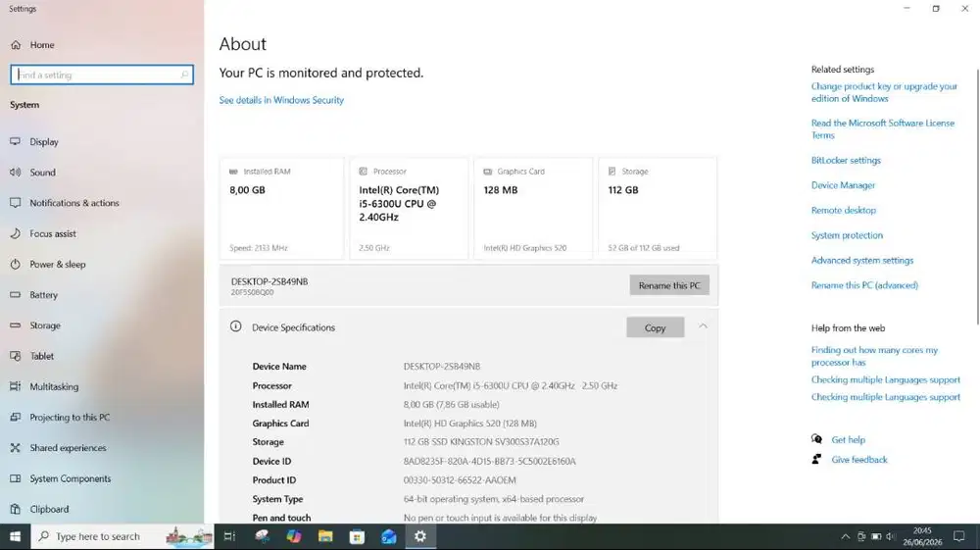Viewport: 980px width, 550px height.
Task: Click the Storage 112 GB card
Action: pos(658,208)
